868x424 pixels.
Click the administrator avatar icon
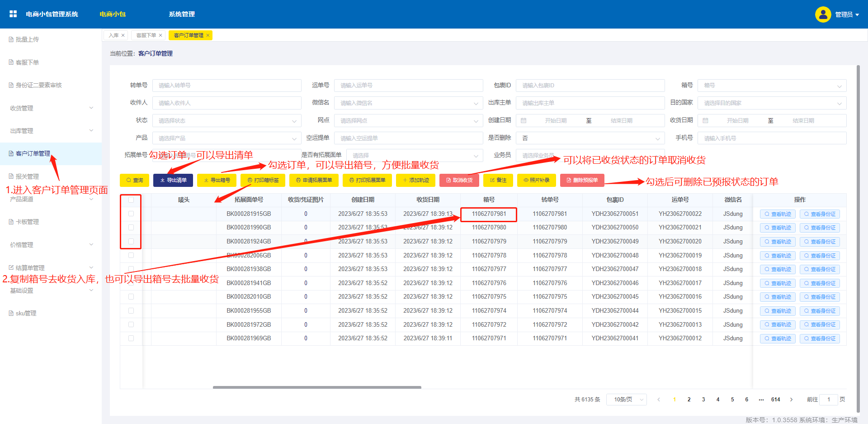[823, 14]
